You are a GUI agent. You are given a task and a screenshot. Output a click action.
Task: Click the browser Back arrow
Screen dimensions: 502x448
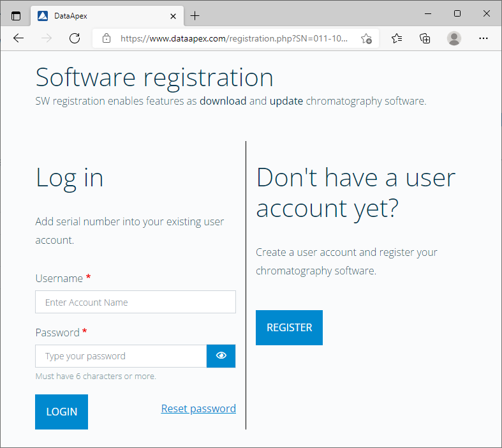click(x=18, y=38)
